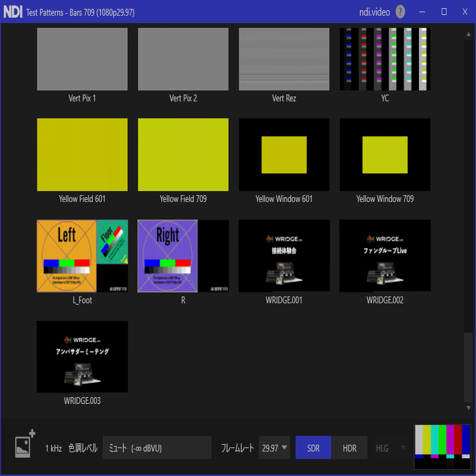Click the フレームレート label
476x476 pixels.
(x=237, y=448)
